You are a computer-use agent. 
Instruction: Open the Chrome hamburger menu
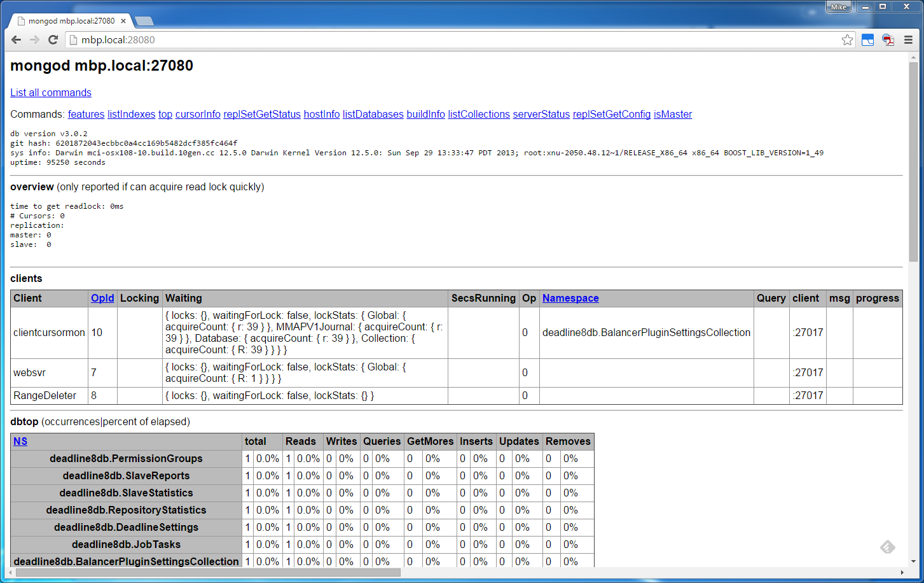pos(908,40)
